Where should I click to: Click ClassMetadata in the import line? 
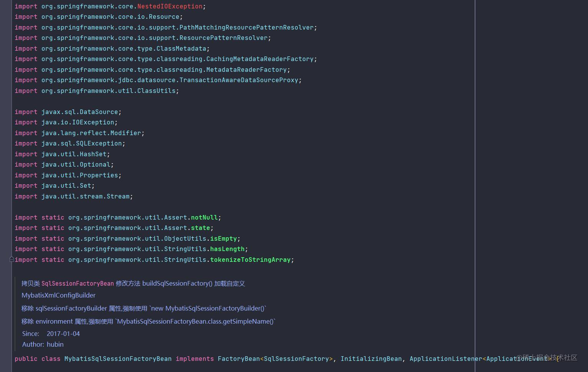tap(181, 49)
